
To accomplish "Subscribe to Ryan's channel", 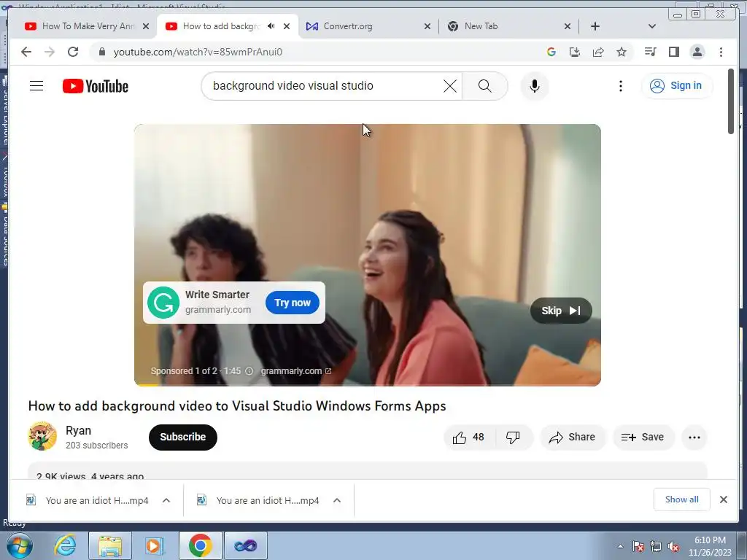I will point(183,437).
